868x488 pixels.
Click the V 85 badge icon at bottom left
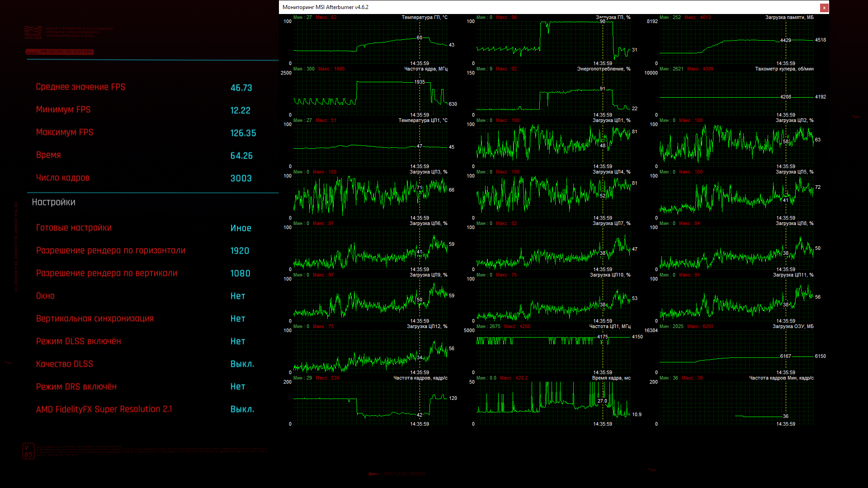click(28, 451)
